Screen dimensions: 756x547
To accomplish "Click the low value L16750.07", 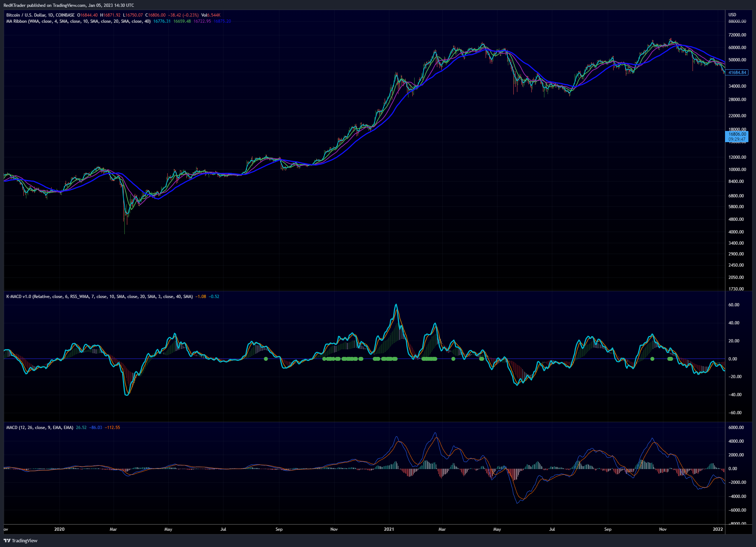I will 133,15.
